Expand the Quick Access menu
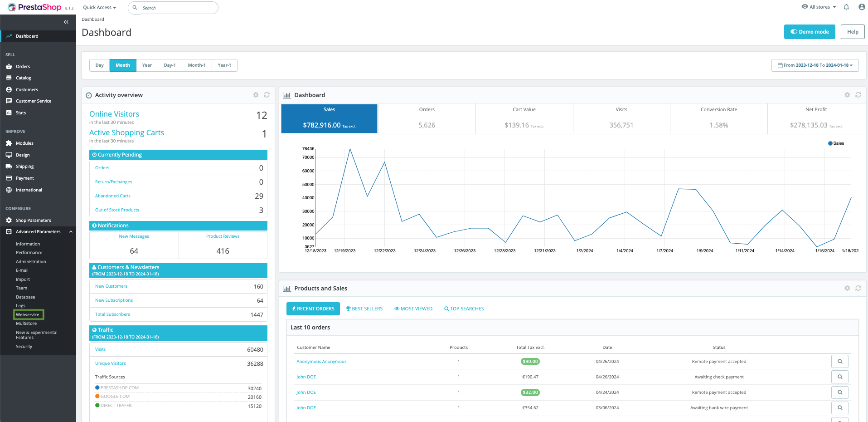The width and height of the screenshot is (868, 422). 99,8
